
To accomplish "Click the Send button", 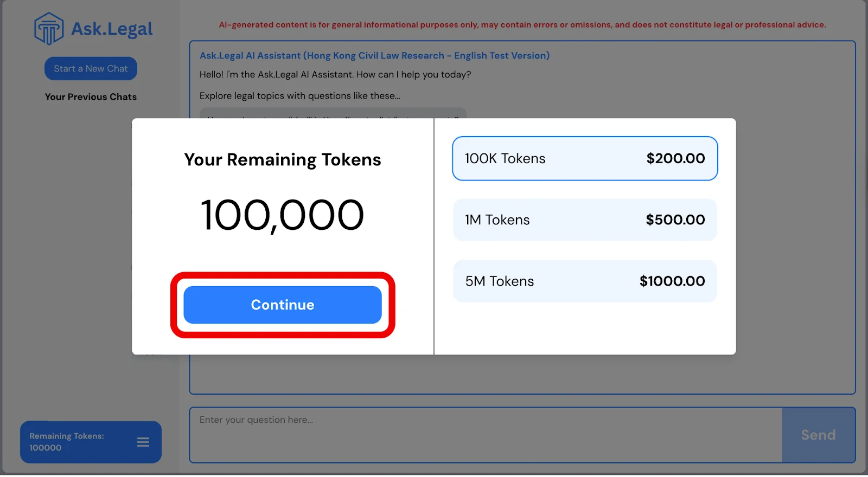I will click(819, 435).
